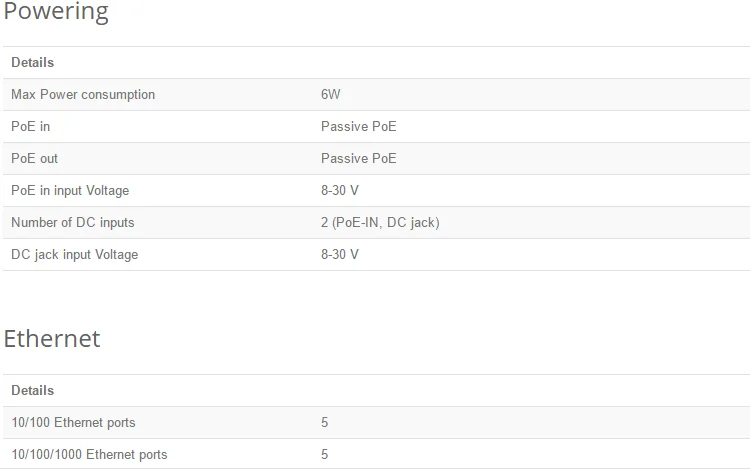The width and height of the screenshot is (750, 470).
Task: Select PoE in input Voltage label
Action: click(70, 191)
